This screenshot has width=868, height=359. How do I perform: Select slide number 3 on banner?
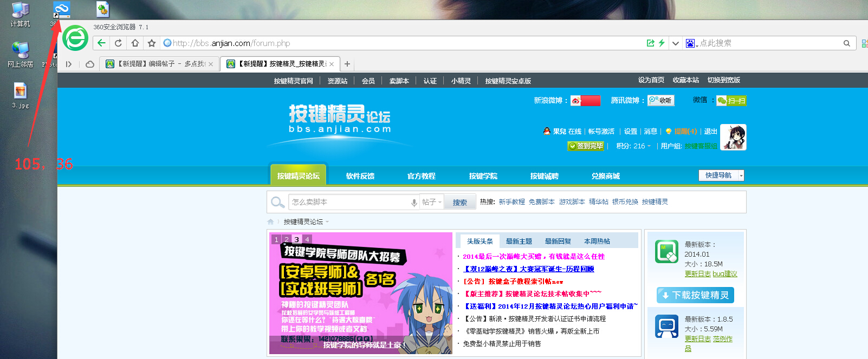click(296, 239)
